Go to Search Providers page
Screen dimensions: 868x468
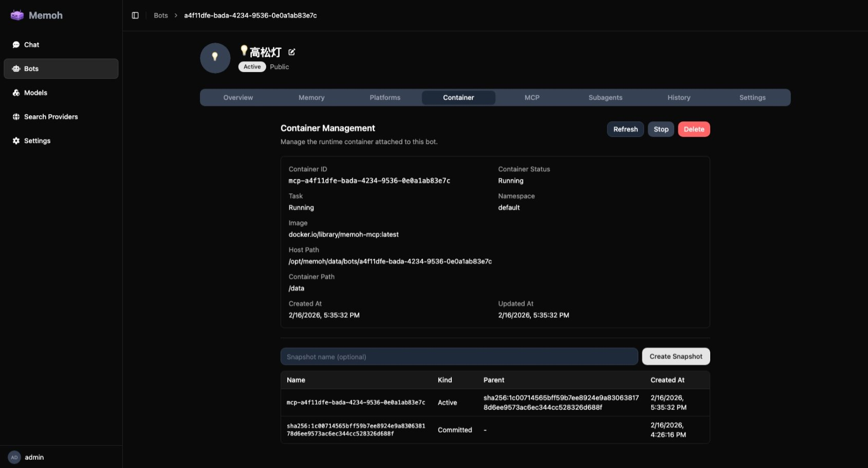pyautogui.click(x=51, y=117)
